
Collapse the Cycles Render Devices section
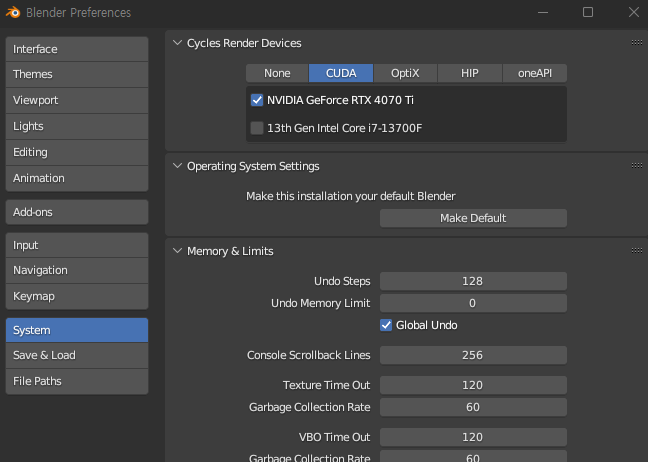pyautogui.click(x=177, y=43)
